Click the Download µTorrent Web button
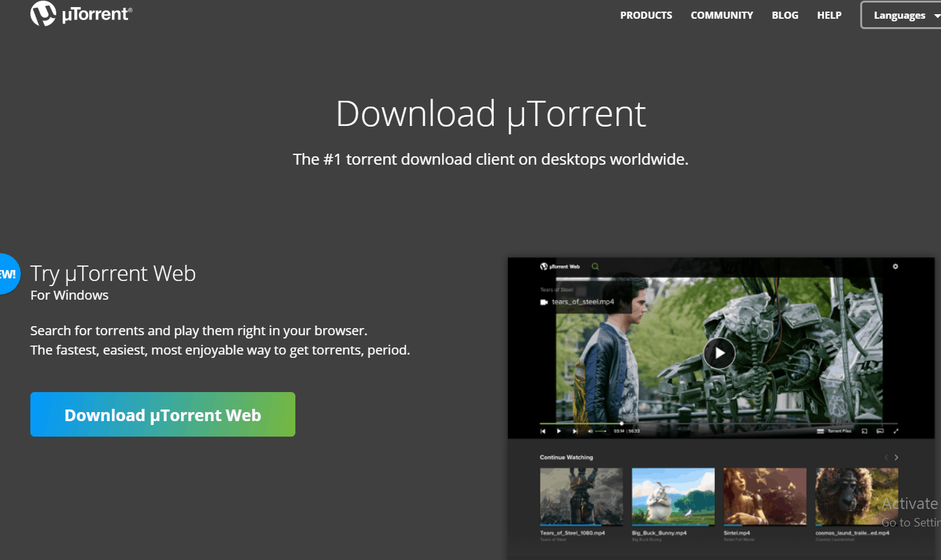Image resolution: width=941 pixels, height=560 pixels. pyautogui.click(x=163, y=414)
